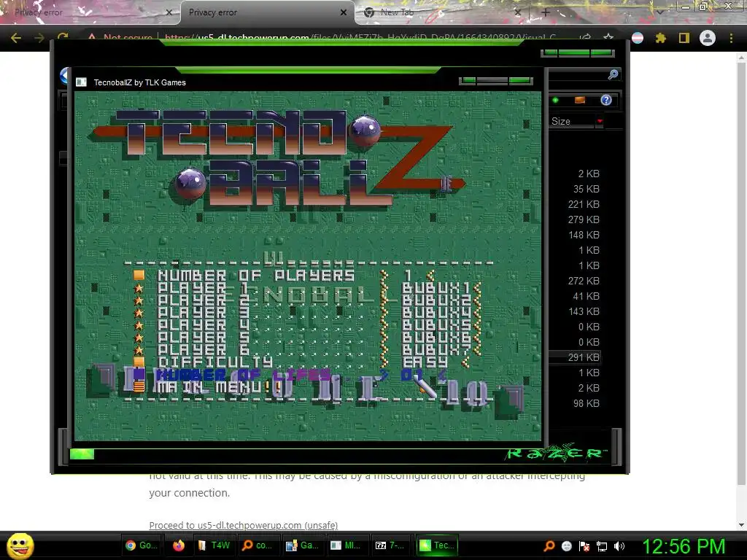Close the active Privacy error tab
The image size is (747, 560).
tap(343, 12)
